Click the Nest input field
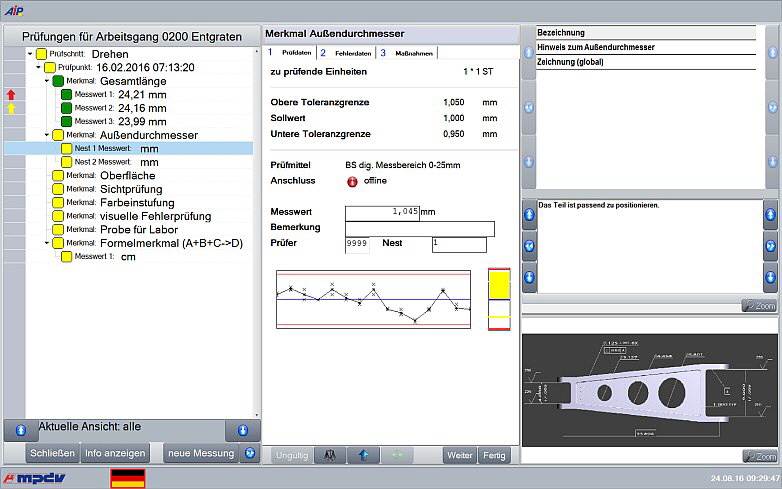This screenshot has height=489, width=782. [459, 245]
